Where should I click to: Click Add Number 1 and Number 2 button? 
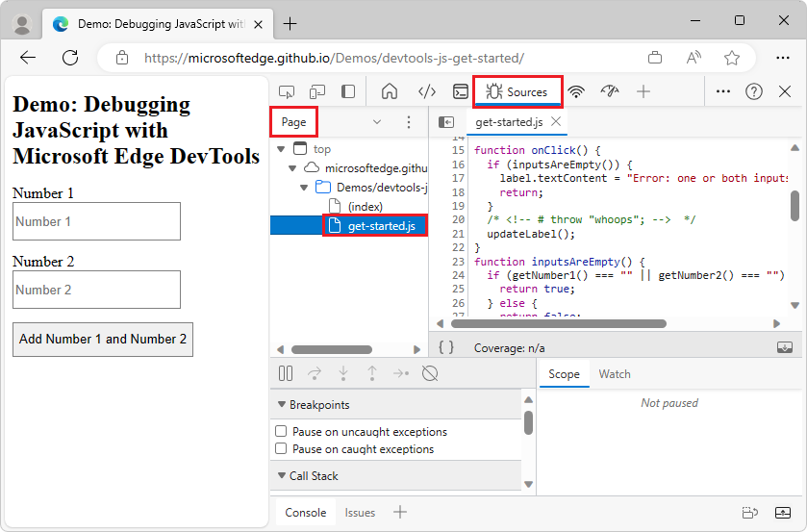[x=103, y=340]
